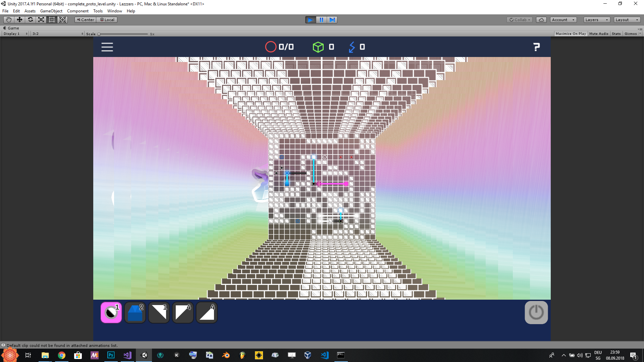Viewport: 644px width, 362px height.
Task: Open the in-game hamburger menu
Action: pyautogui.click(x=107, y=47)
